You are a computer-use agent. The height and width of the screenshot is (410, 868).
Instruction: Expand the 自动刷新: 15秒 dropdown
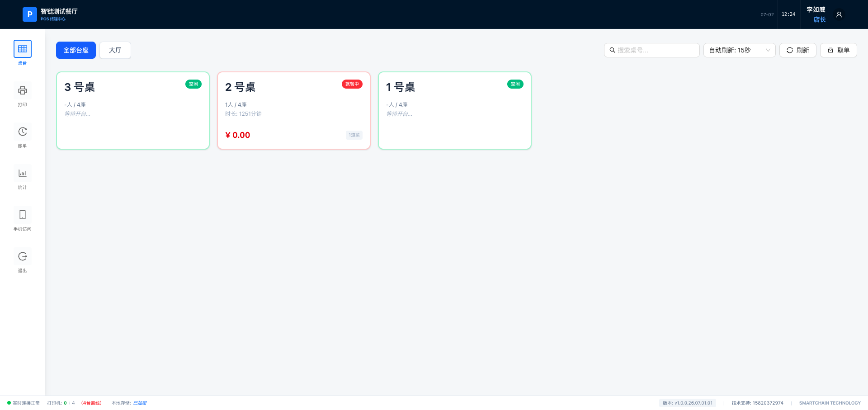point(740,50)
